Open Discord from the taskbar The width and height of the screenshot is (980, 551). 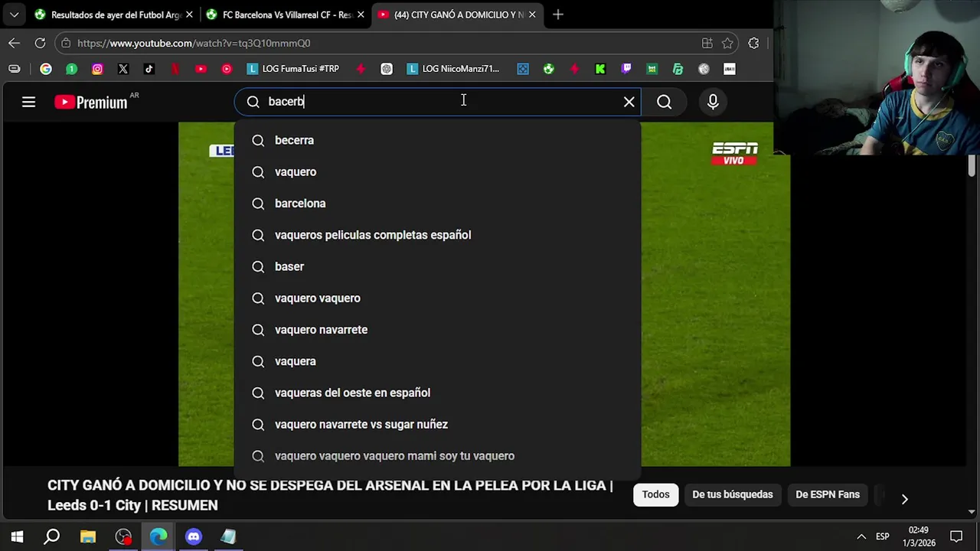194,536
